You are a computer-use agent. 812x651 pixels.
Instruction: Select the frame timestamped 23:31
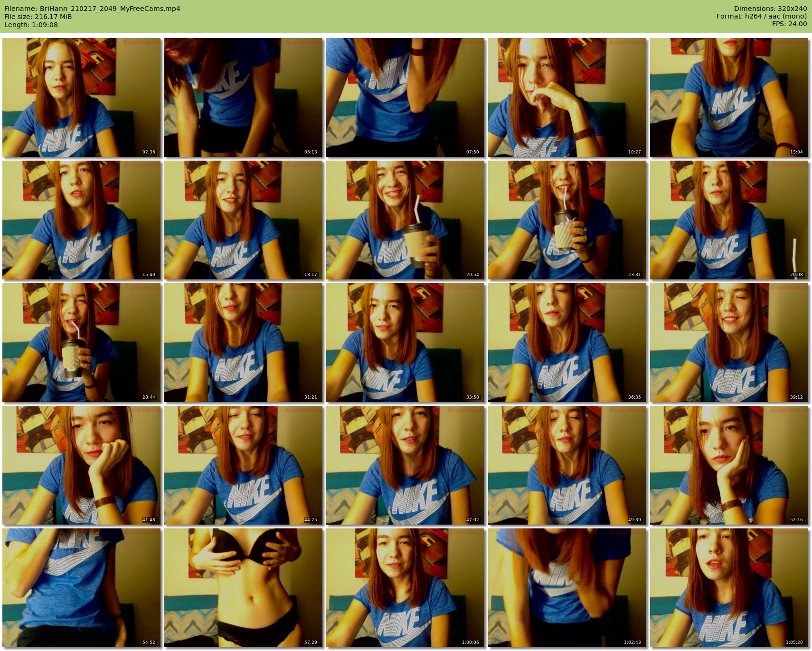tap(567, 220)
